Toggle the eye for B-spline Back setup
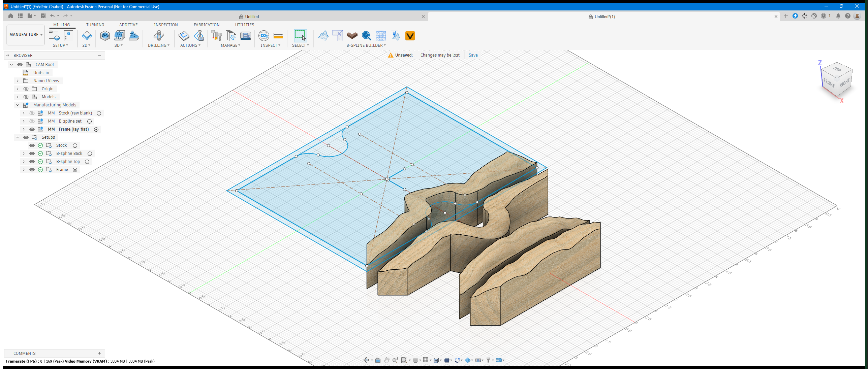This screenshot has width=868, height=369. point(32,154)
